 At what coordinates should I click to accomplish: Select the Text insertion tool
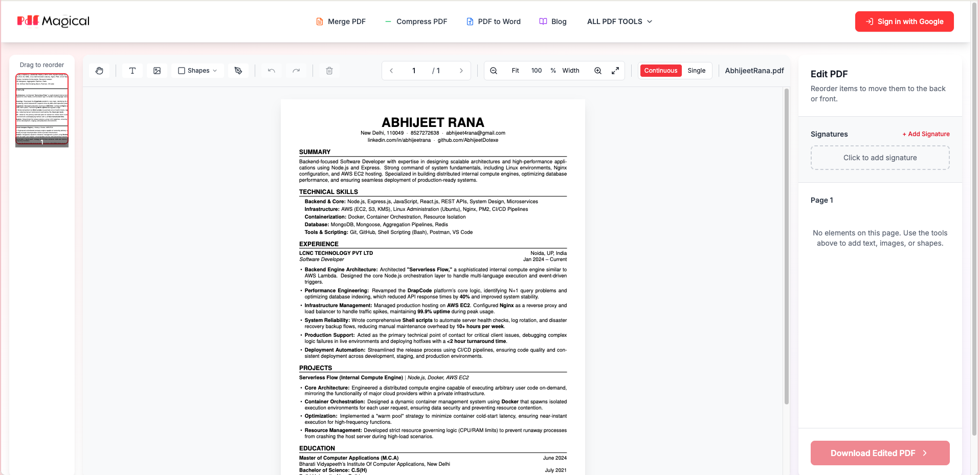point(132,70)
